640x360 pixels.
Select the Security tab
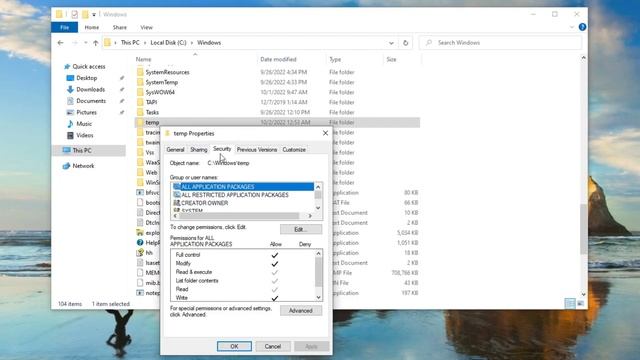222,149
